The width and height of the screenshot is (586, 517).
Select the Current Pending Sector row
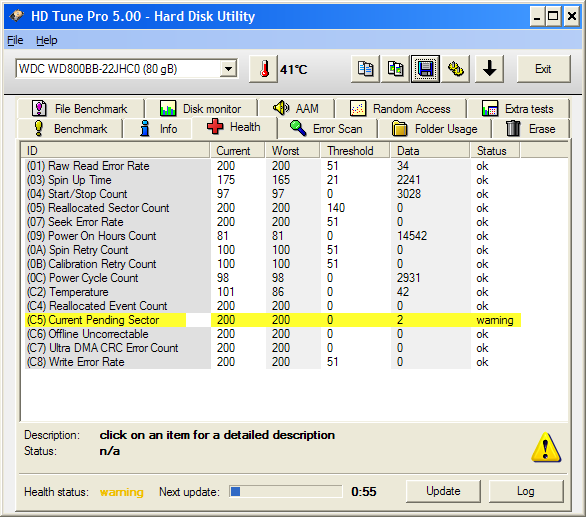[273, 320]
